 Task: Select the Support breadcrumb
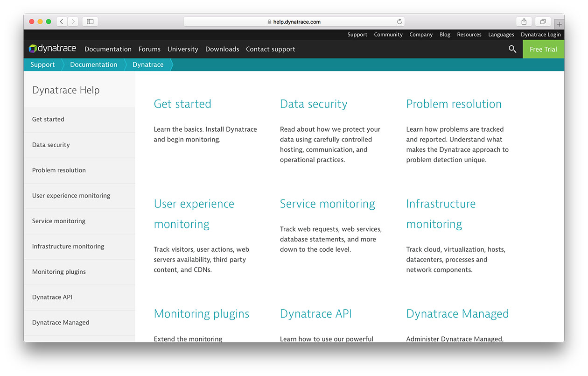42,64
